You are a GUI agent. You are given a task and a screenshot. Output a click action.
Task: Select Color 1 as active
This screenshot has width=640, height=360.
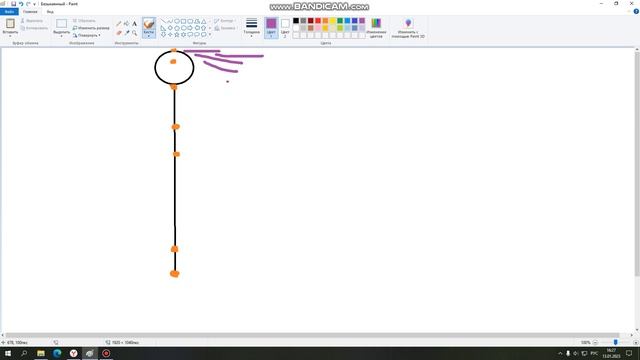[271, 28]
